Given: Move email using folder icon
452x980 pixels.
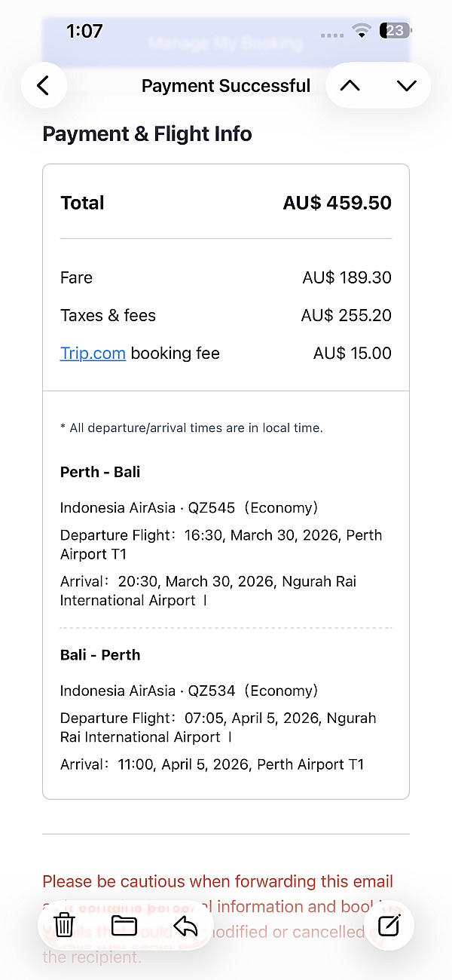Looking at the screenshot, I should point(124,924).
